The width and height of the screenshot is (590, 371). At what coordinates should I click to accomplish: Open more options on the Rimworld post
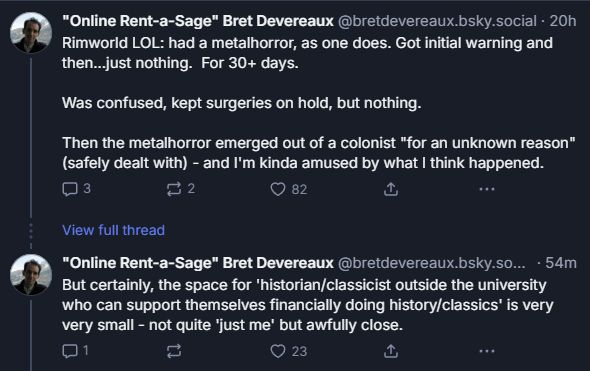(x=487, y=189)
